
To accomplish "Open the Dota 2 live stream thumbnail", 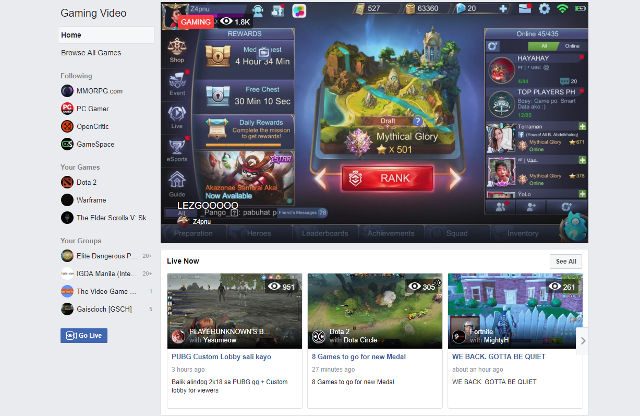I will coord(375,311).
